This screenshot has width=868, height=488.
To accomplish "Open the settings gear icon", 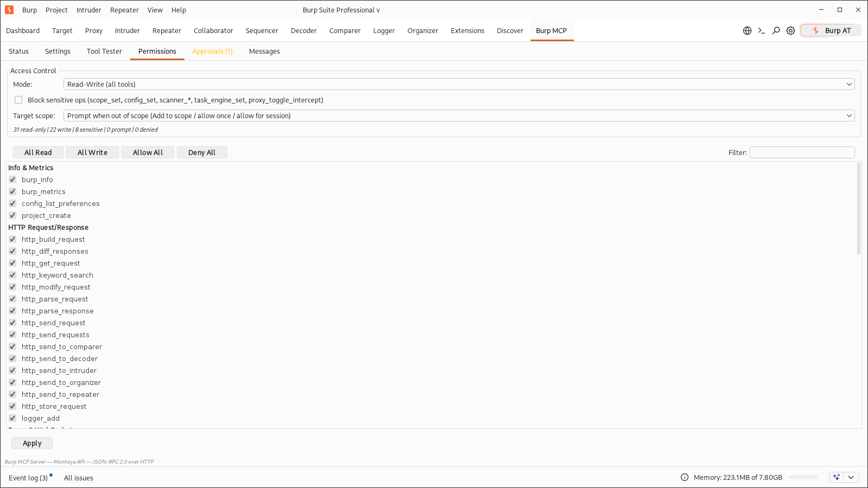I will 791,31.
